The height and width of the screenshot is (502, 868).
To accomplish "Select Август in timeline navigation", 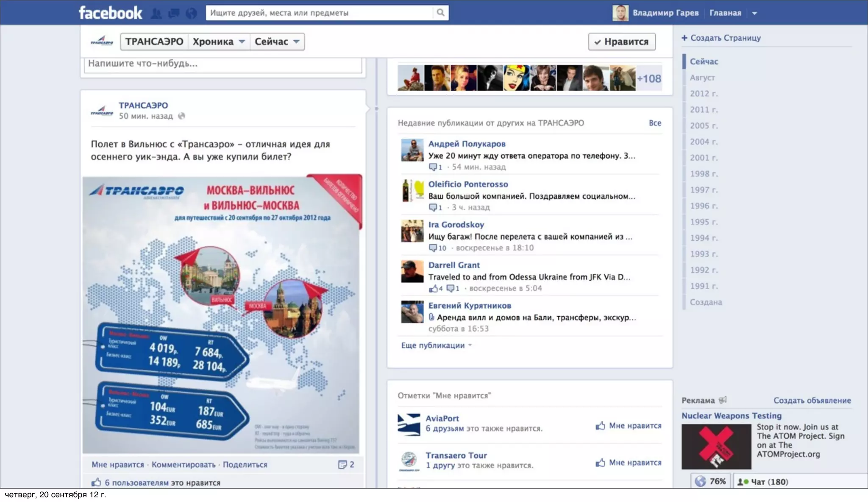I will coord(702,78).
